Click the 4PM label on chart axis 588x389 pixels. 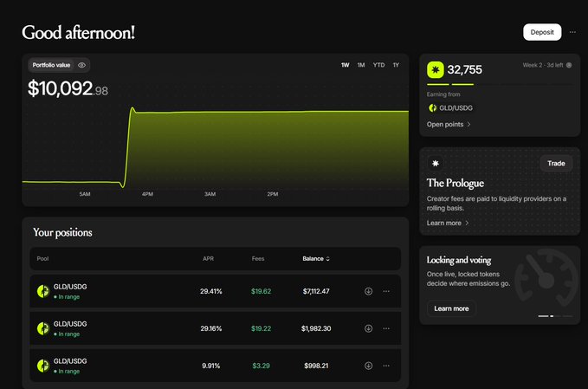click(147, 194)
